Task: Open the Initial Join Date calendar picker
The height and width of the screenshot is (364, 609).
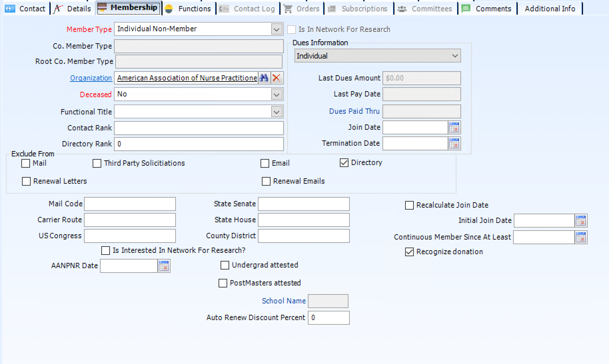Action: (582, 220)
